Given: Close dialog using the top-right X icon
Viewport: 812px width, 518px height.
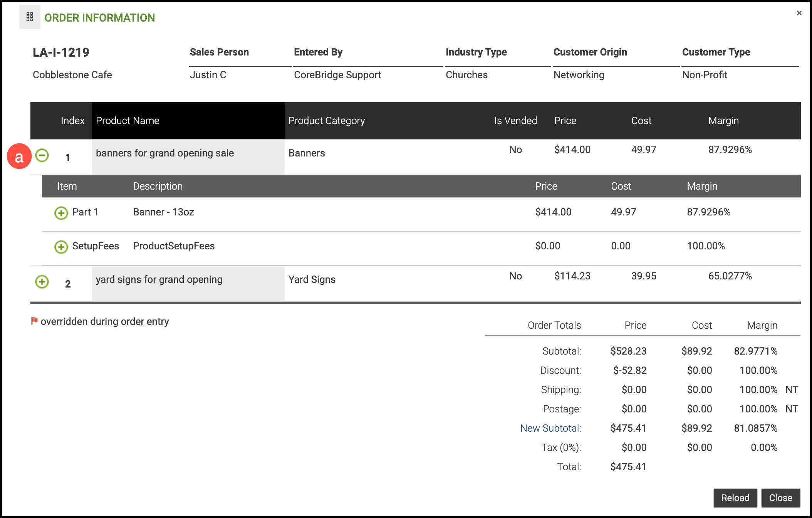Looking at the screenshot, I should [799, 13].
